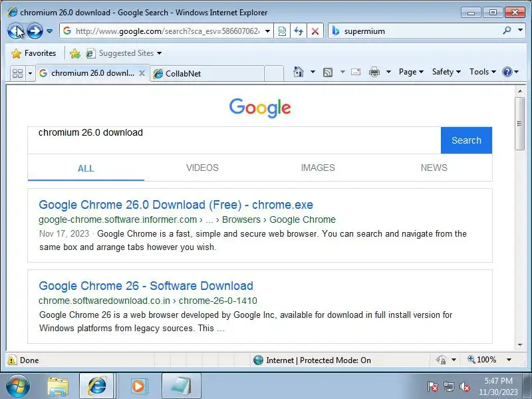
Task: Stop loading with the red X icon
Action: tap(315, 31)
